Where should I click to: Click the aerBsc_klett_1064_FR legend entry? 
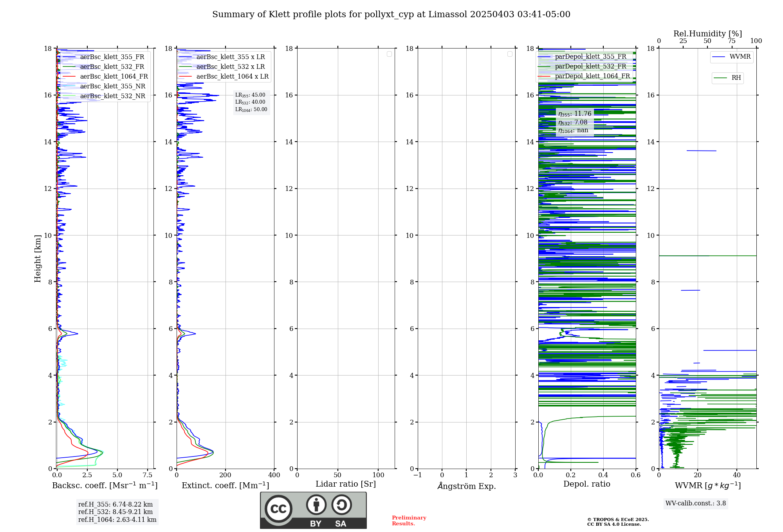tap(114, 77)
